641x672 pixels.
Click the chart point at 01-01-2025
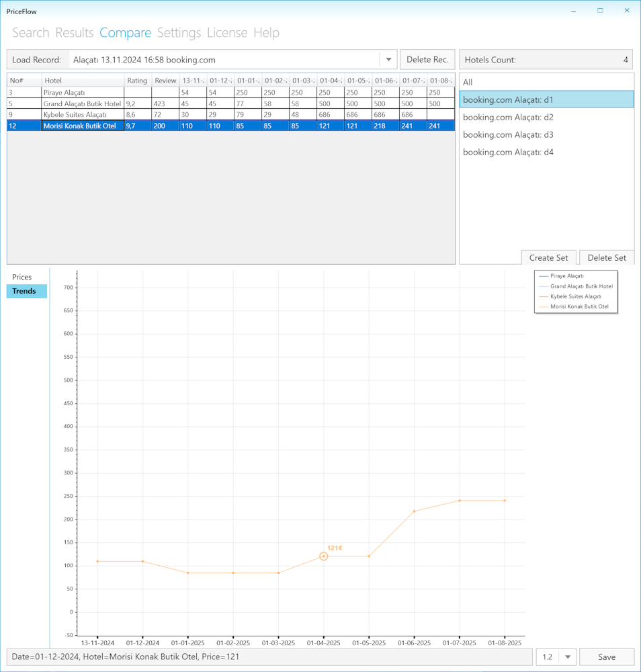188,573
